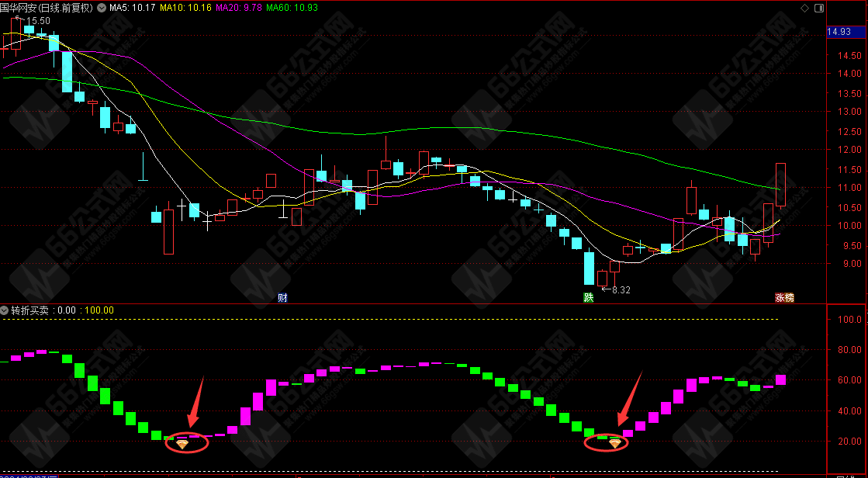The height and width of the screenshot is (478, 868).
Task: Open the dropdown circle beside 转折买卖 indicator name
Action: [x=5, y=310]
